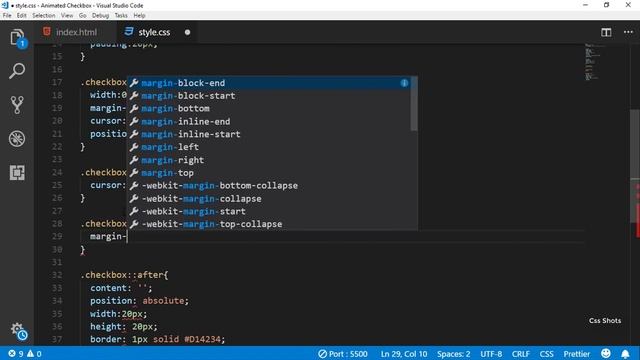Open the Edit menu
Image resolution: width=640 pixels, height=360 pixels.
click(22, 16)
